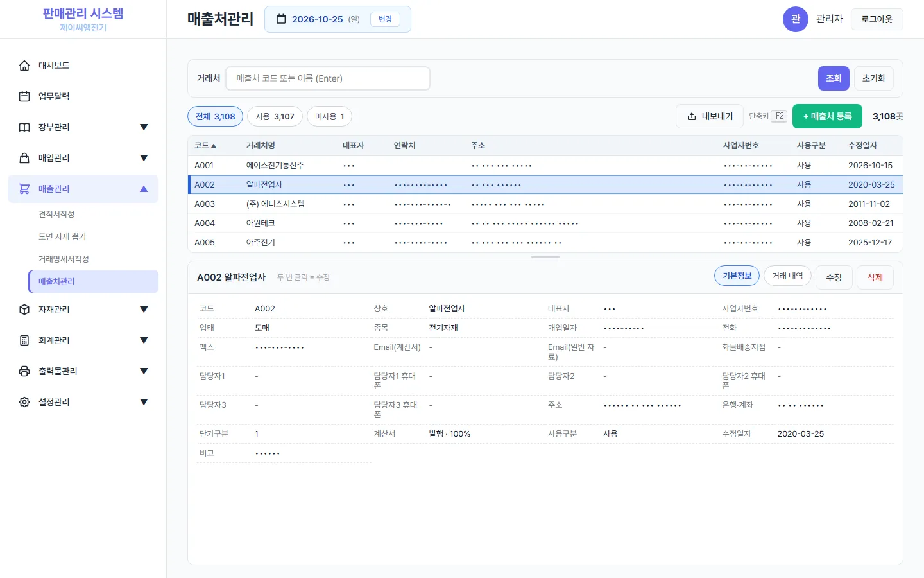The height and width of the screenshot is (578, 924).
Task: Click the 설정관리 gear icon
Action: (24, 402)
